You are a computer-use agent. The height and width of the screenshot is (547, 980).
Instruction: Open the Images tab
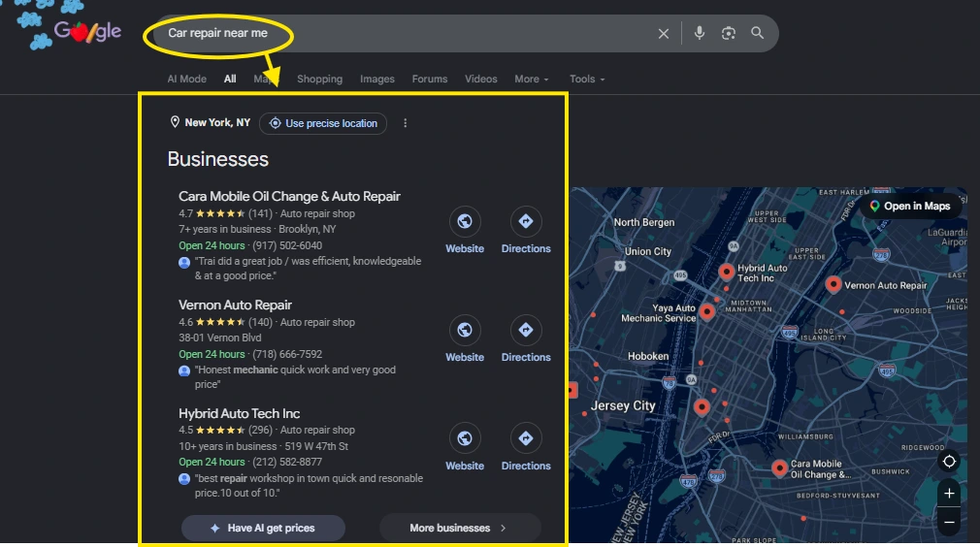pos(376,79)
